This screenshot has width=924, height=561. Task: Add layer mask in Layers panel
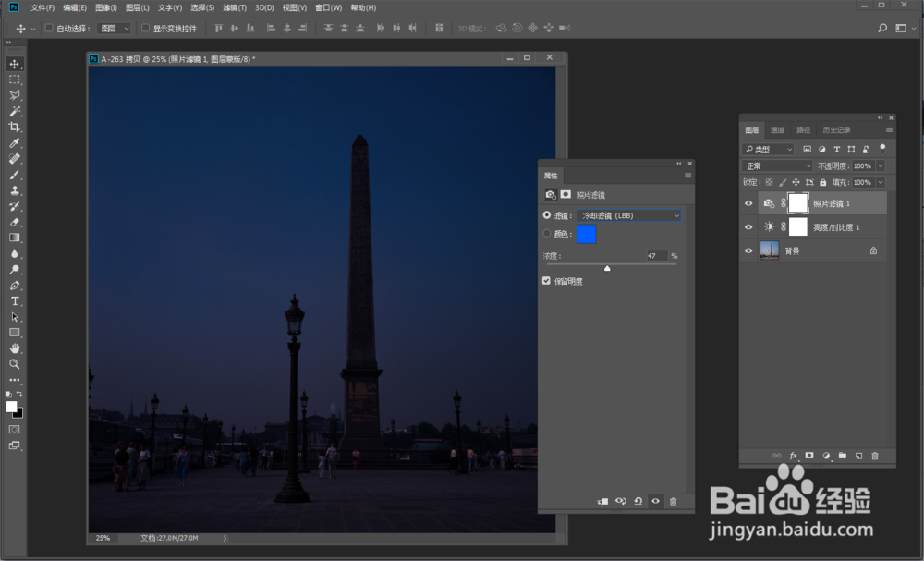pos(809,456)
